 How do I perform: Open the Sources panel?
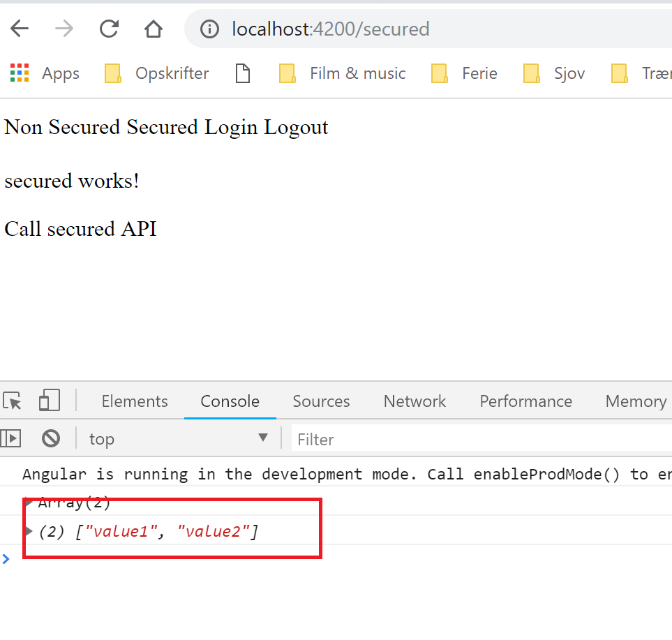(x=320, y=401)
